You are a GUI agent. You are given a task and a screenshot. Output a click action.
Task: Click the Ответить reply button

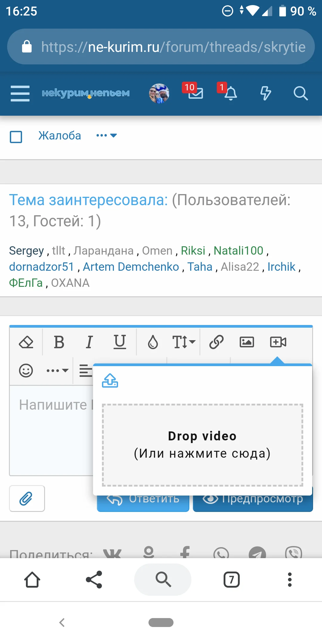(143, 503)
